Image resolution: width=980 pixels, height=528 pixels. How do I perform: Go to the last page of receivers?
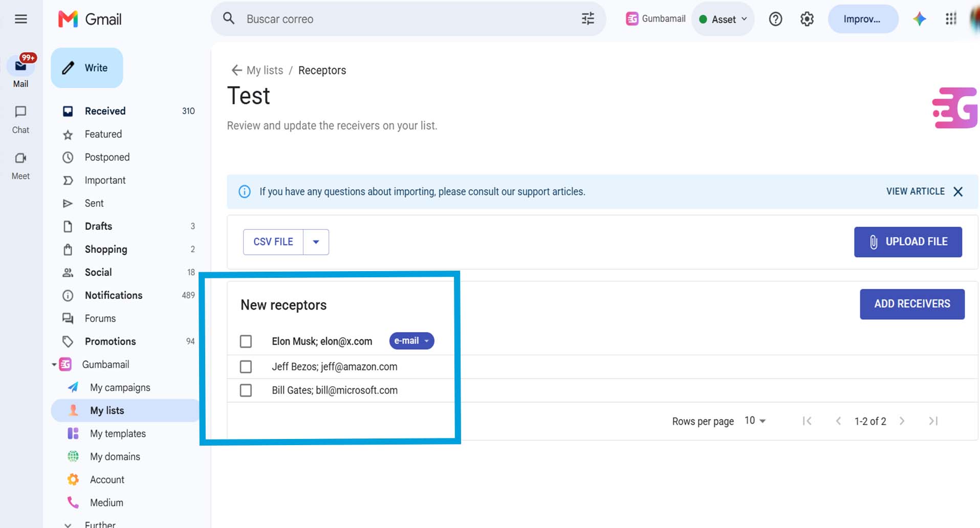(933, 421)
